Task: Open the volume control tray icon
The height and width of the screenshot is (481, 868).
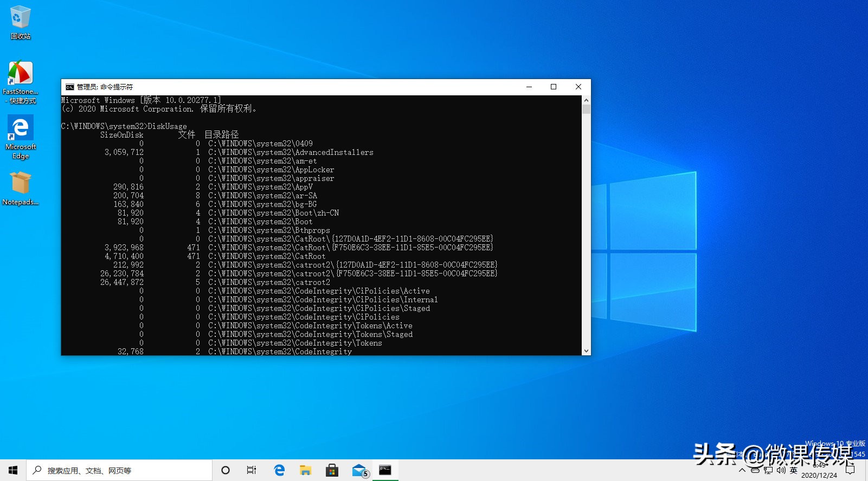Action: pyautogui.click(x=781, y=470)
